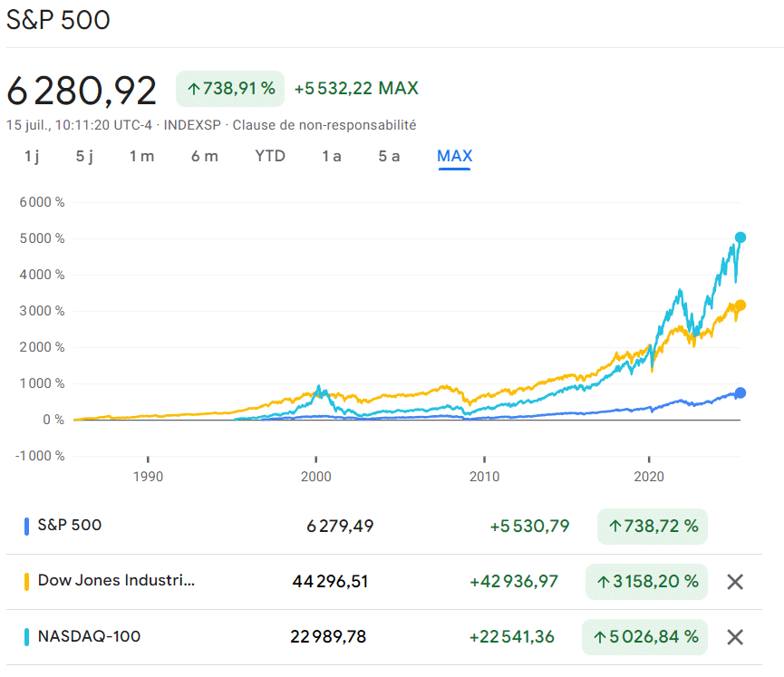Image resolution: width=784 pixels, height=677 pixels.
Task: Click the blue S&P 500 endpoint dot
Action: [x=740, y=393]
